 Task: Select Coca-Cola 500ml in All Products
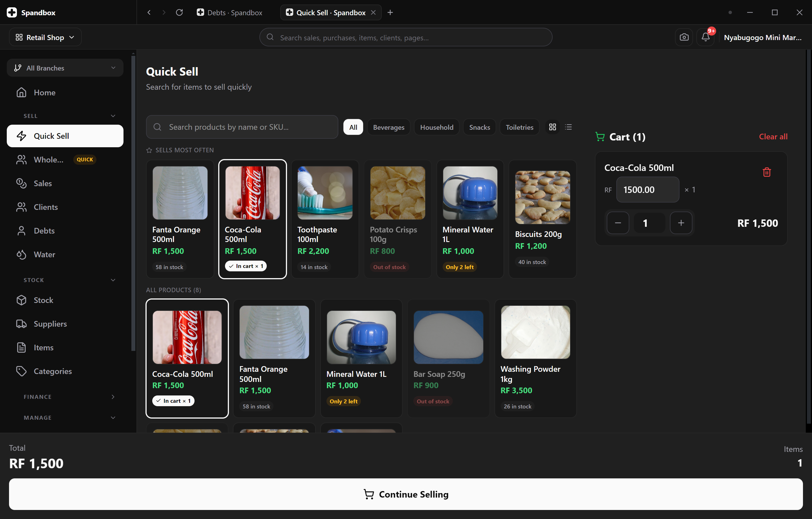[187, 359]
